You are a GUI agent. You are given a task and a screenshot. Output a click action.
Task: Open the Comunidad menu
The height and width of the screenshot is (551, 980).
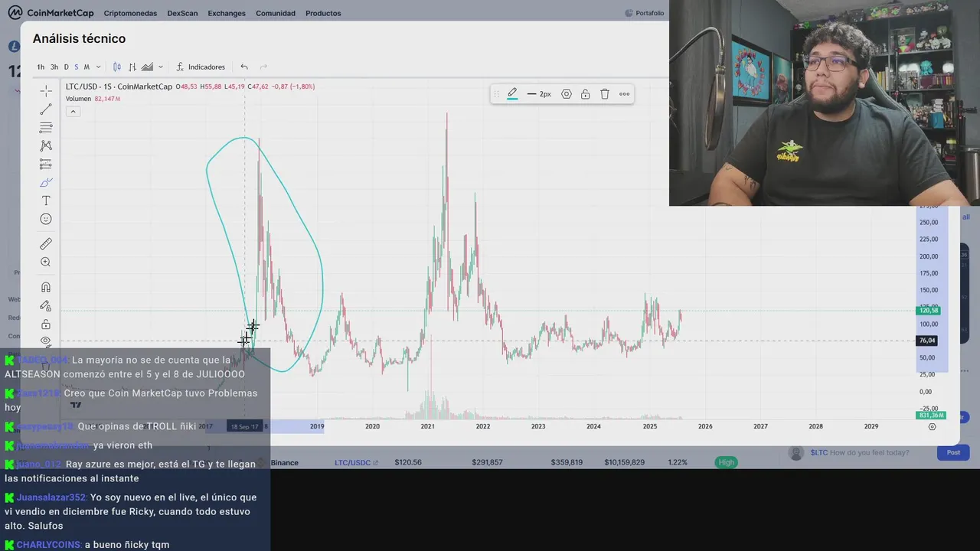276,13
